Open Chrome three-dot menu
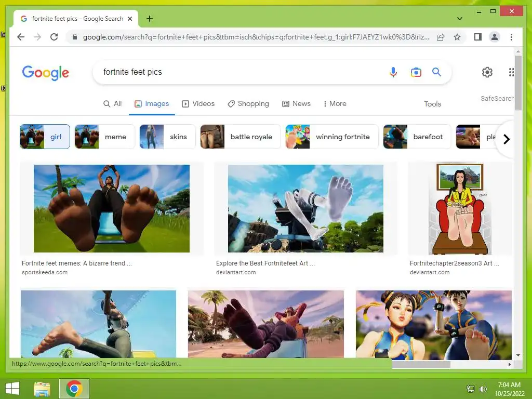Screen dimensions: 532x399 pos(511,37)
